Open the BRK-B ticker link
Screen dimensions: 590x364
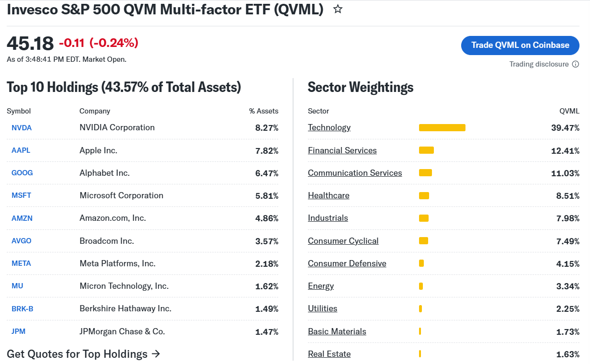coord(23,309)
